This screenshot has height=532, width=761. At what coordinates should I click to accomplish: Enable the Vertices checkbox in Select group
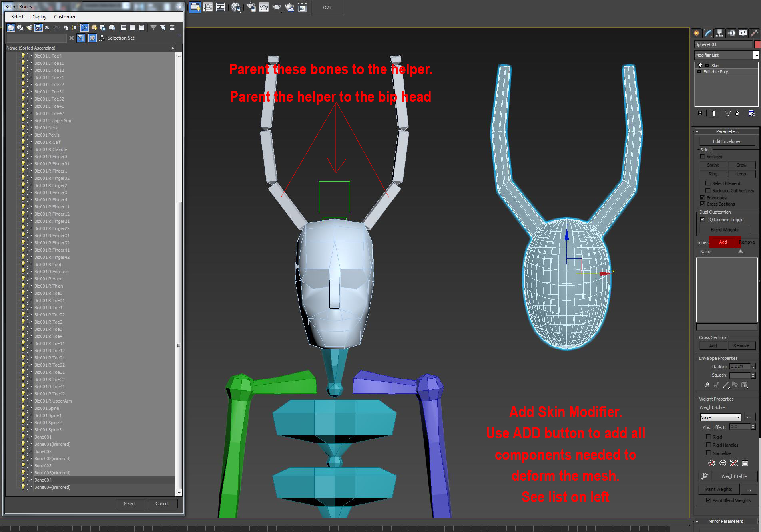(x=703, y=156)
